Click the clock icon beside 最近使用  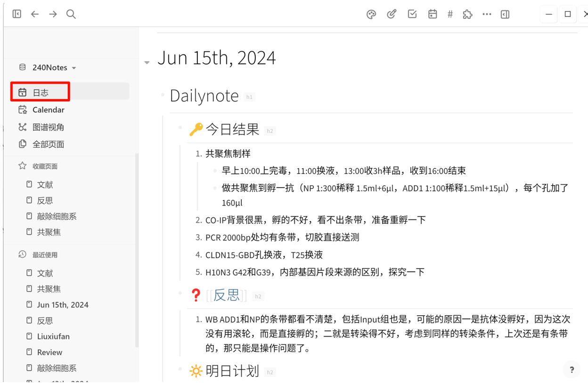22,254
